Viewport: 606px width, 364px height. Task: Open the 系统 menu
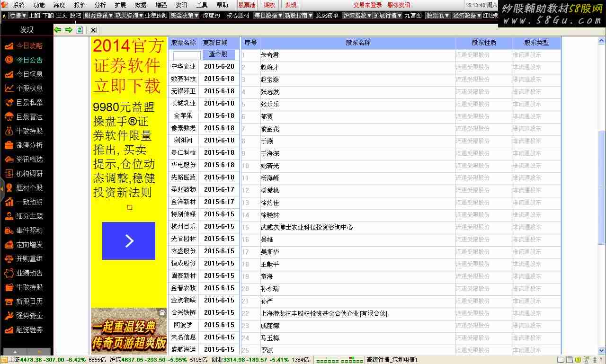19,5
